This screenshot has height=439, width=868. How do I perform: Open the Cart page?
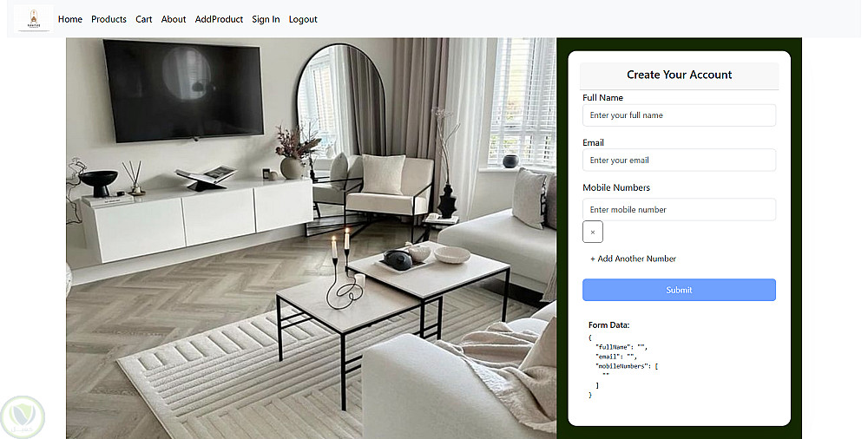tap(144, 19)
